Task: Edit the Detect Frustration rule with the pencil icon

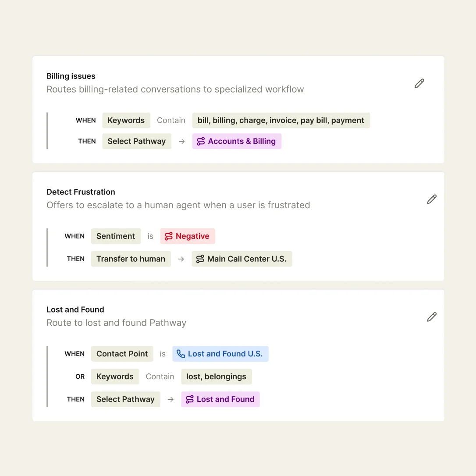Action: pyautogui.click(x=432, y=199)
